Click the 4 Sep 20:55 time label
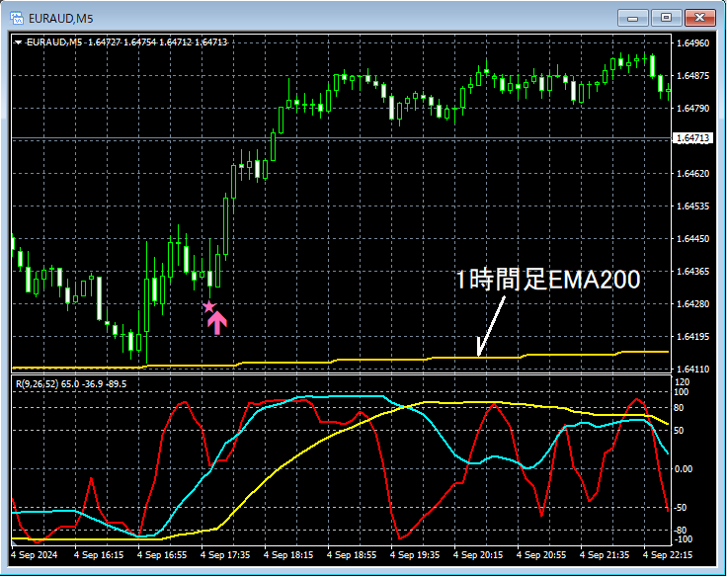Image resolution: width=728 pixels, height=576 pixels. point(541,555)
